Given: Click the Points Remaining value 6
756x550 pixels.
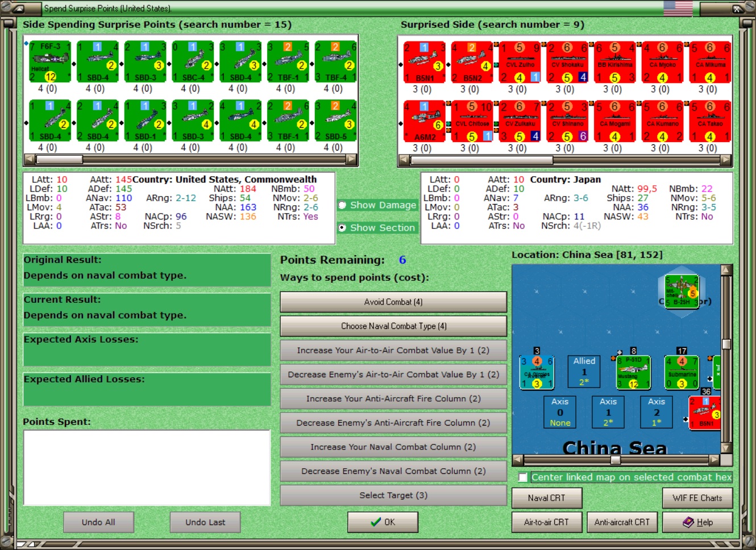Looking at the screenshot, I should (x=402, y=260).
